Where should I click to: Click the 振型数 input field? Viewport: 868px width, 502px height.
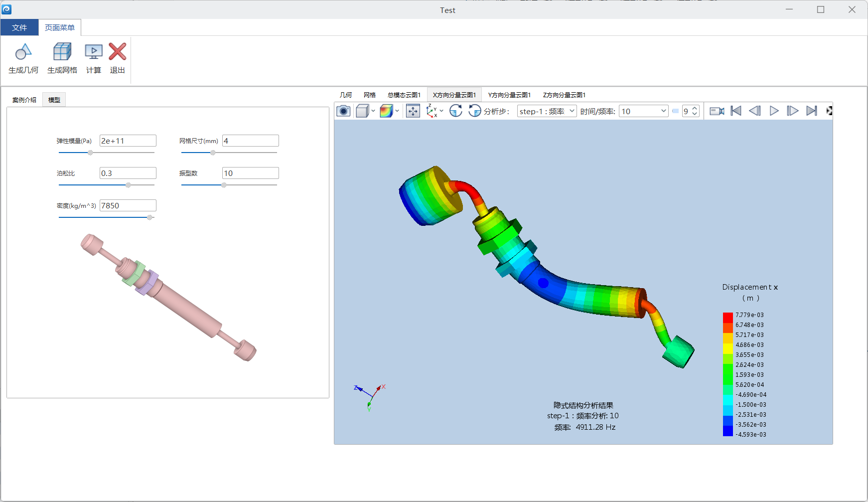point(251,173)
